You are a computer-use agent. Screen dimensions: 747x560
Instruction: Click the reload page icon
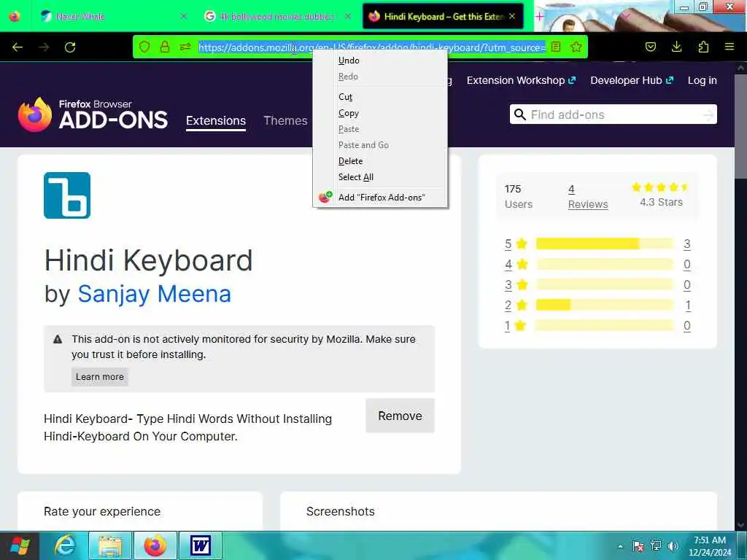70,47
